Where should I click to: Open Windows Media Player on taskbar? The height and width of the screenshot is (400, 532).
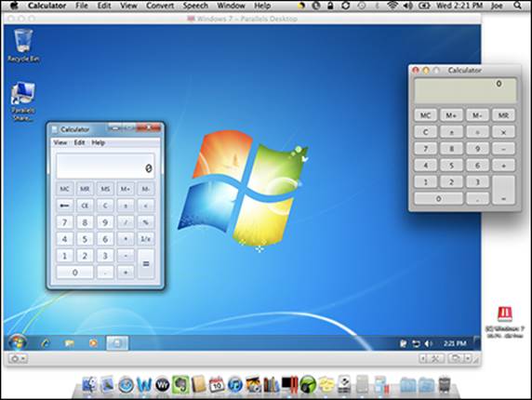[93, 343]
